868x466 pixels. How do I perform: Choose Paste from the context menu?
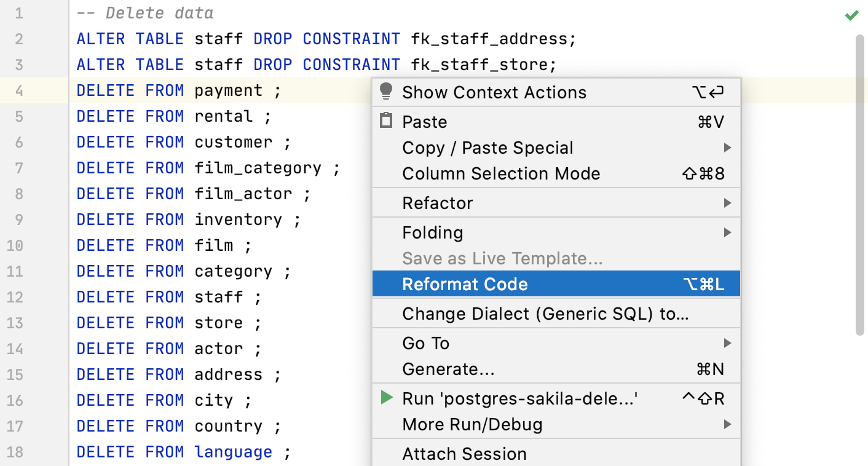pos(424,121)
